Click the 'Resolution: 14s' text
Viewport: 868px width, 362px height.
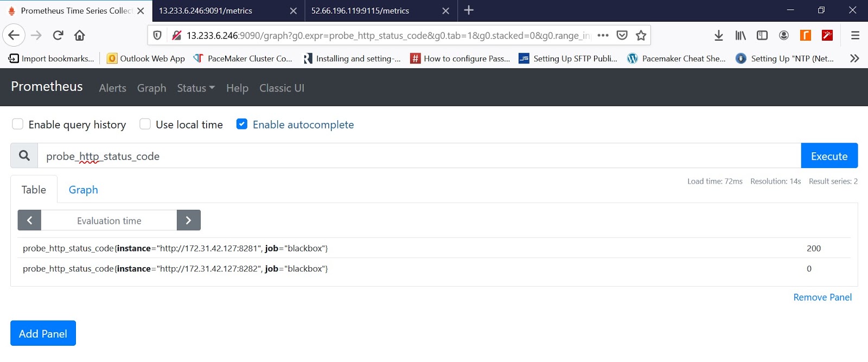tap(776, 181)
